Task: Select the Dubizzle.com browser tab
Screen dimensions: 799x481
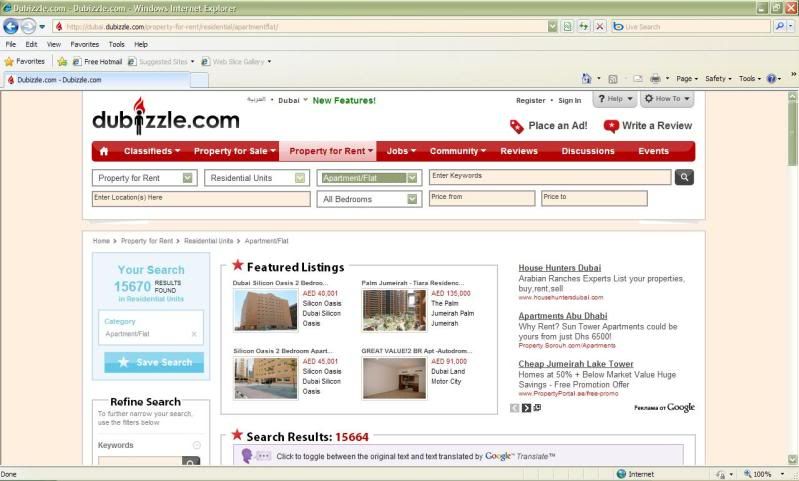Action: [96, 80]
